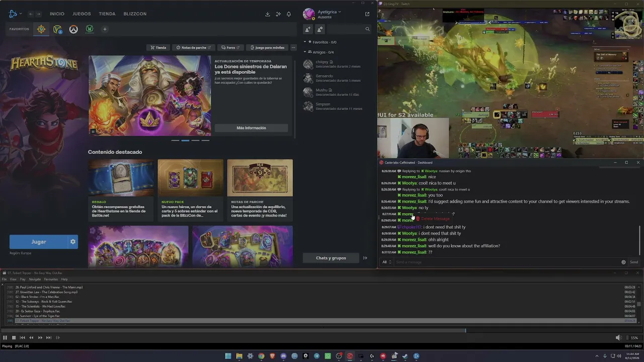Skip to next track in music player

click(48, 338)
